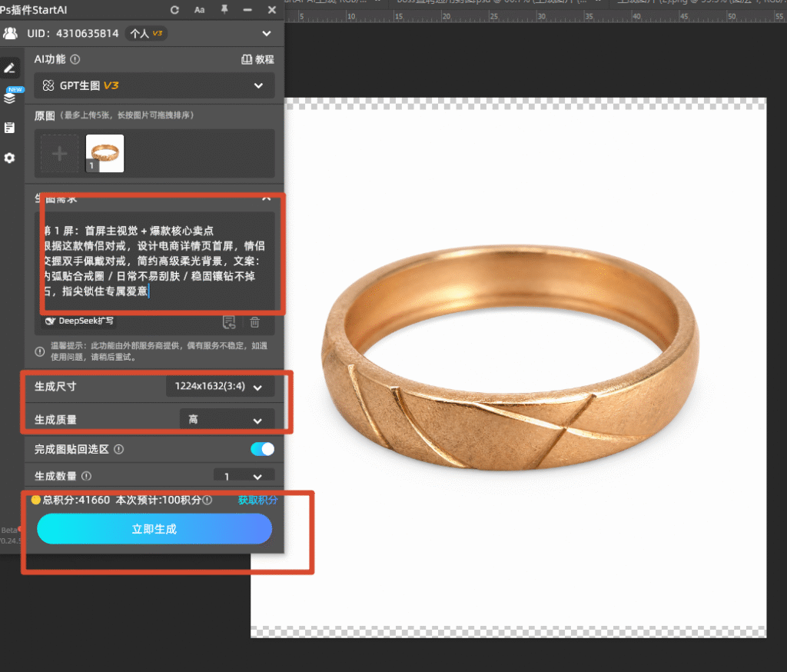This screenshot has width=787, height=672.
Task: Click the 获取积分 link
Action: pos(257,500)
